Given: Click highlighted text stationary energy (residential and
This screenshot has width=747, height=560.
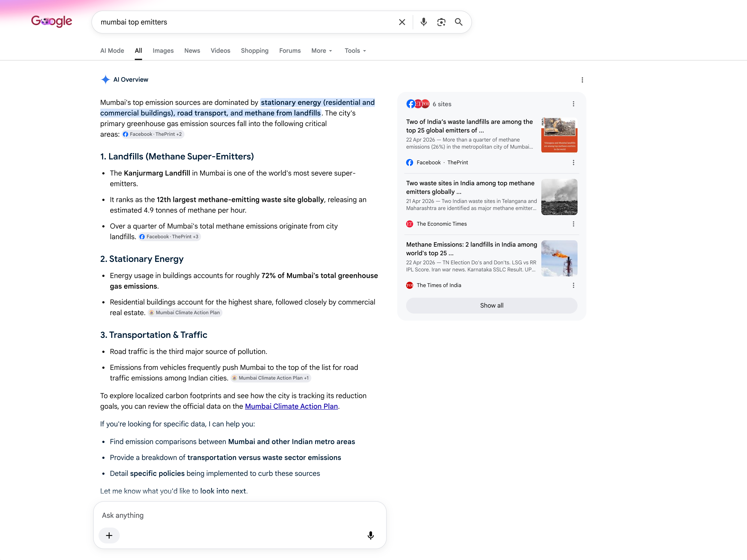Looking at the screenshot, I should click(318, 103).
